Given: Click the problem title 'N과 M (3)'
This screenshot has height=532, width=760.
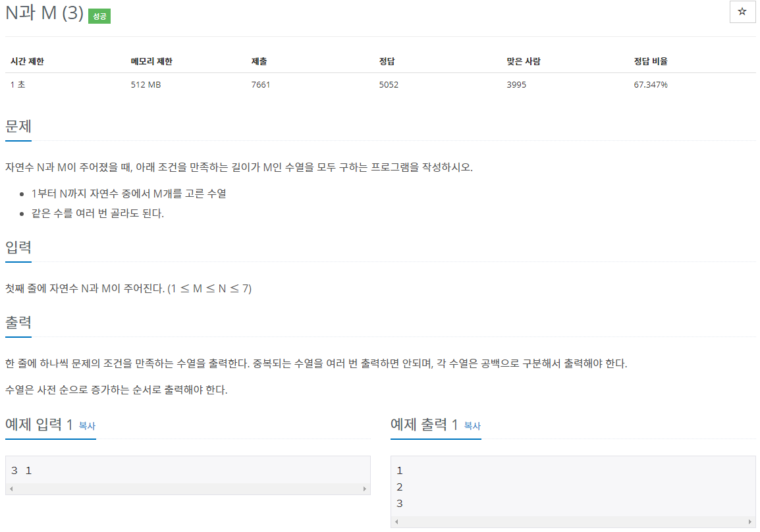Looking at the screenshot, I should click(x=44, y=13).
